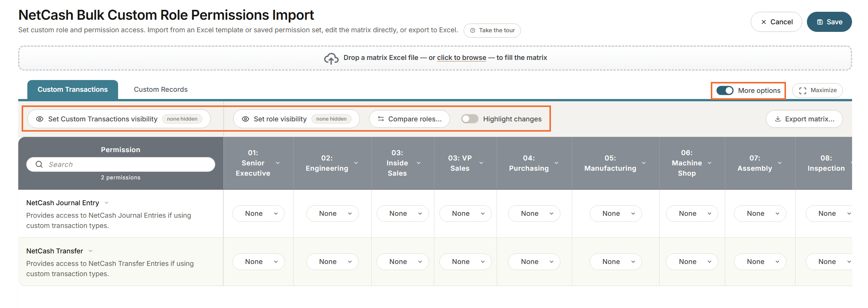Click the "2 permissions" count label
This screenshot has width=868, height=308.
tap(121, 178)
